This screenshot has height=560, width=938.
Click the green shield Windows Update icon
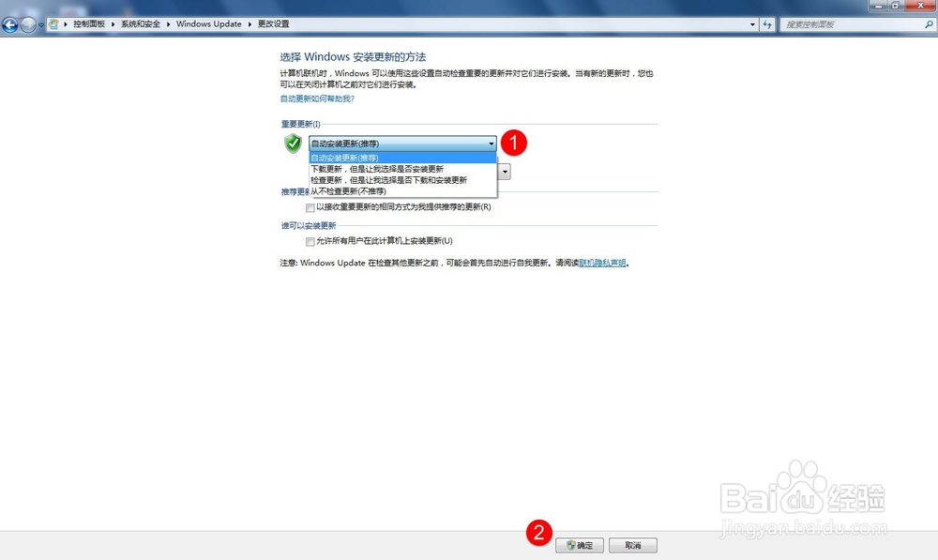pos(292,144)
